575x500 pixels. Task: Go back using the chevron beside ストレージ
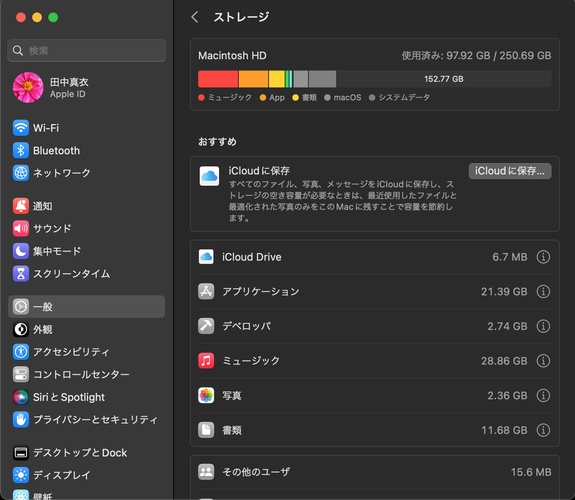pos(195,17)
